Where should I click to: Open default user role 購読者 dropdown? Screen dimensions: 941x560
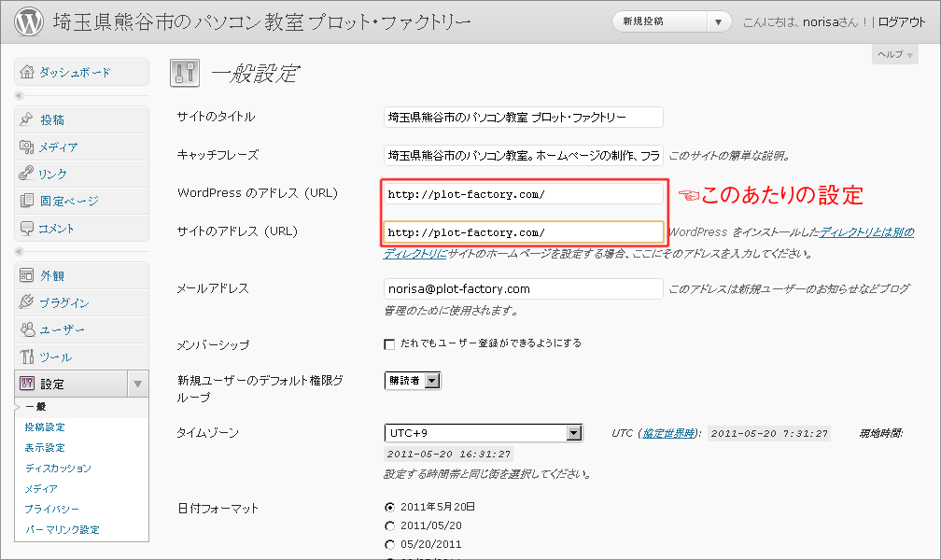coord(413,381)
